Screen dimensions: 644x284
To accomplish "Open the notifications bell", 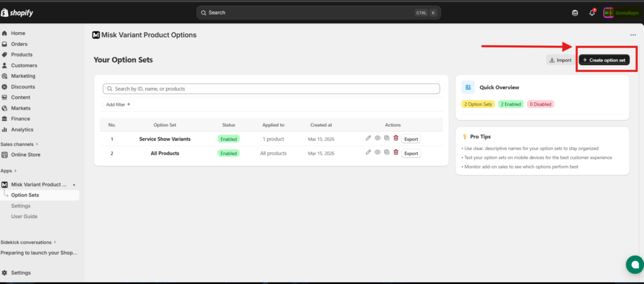I will [x=592, y=13].
